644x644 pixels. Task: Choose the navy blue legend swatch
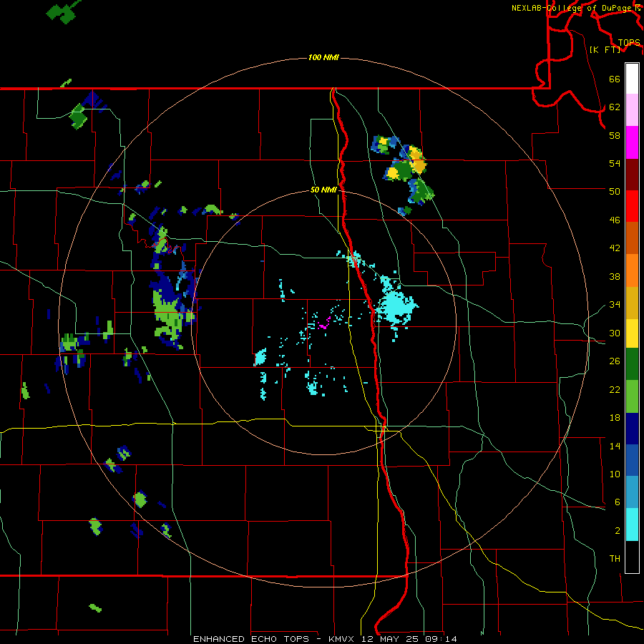632,429
